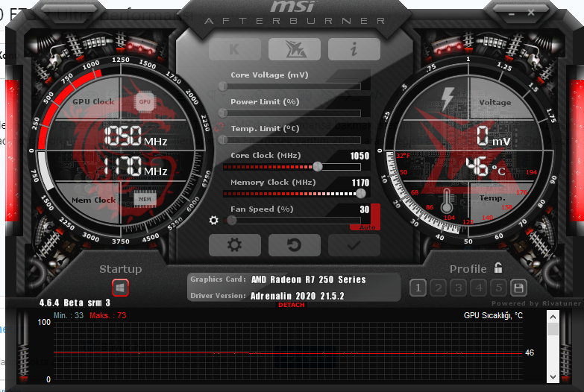Click the Core Clock slider handle

click(317, 166)
